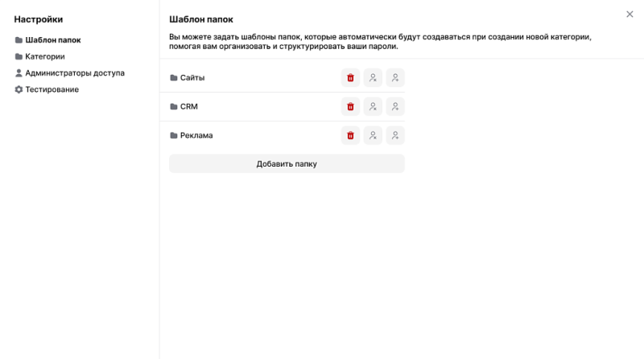Click add-user icon for Реклама folder

395,136
